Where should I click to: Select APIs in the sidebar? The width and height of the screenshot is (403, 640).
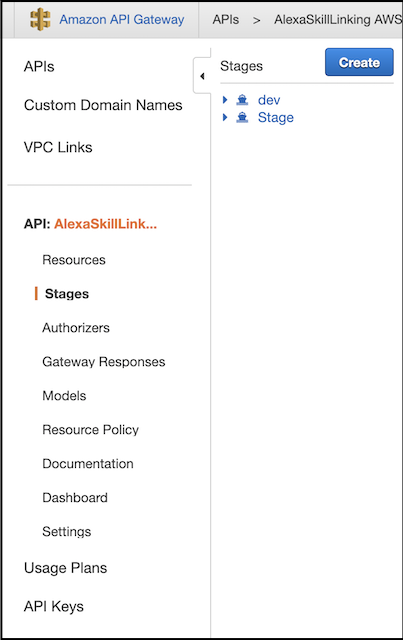pos(39,66)
